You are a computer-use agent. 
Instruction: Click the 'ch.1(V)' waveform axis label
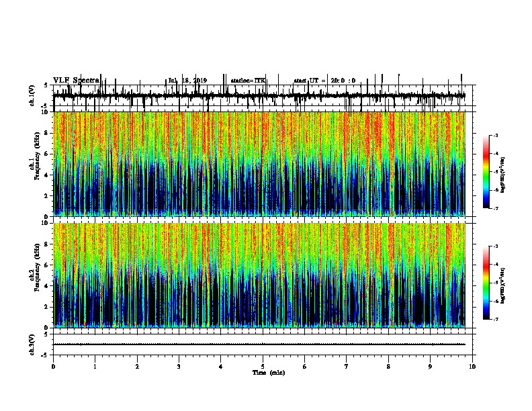point(32,95)
